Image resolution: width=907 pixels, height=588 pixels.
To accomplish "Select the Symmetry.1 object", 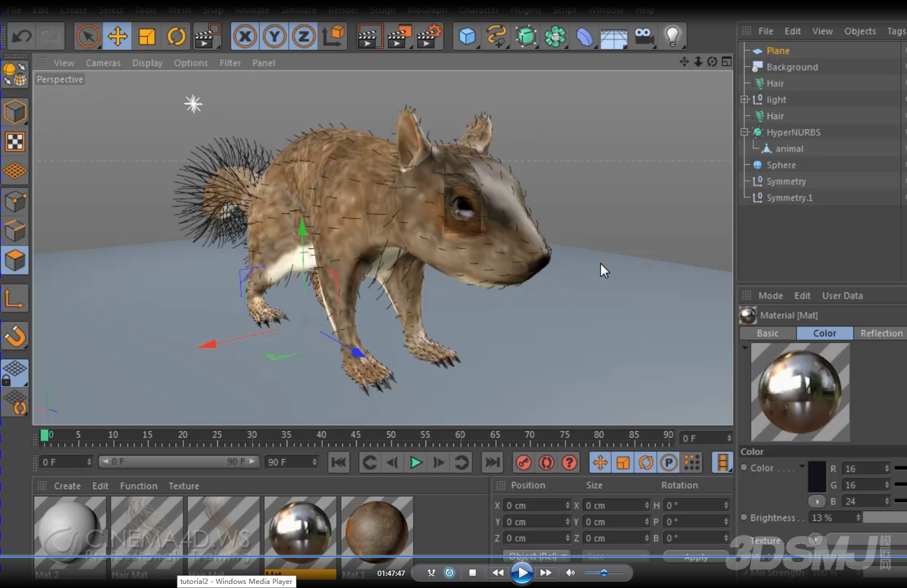I will coord(789,198).
